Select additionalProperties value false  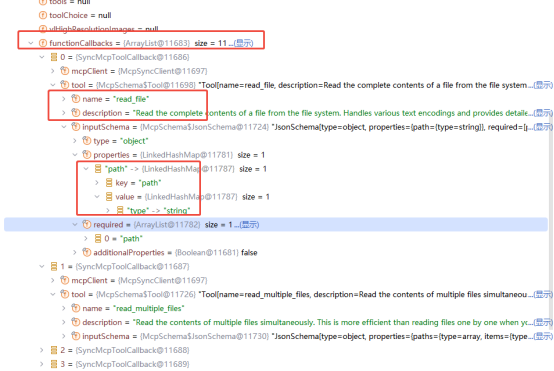249,253
